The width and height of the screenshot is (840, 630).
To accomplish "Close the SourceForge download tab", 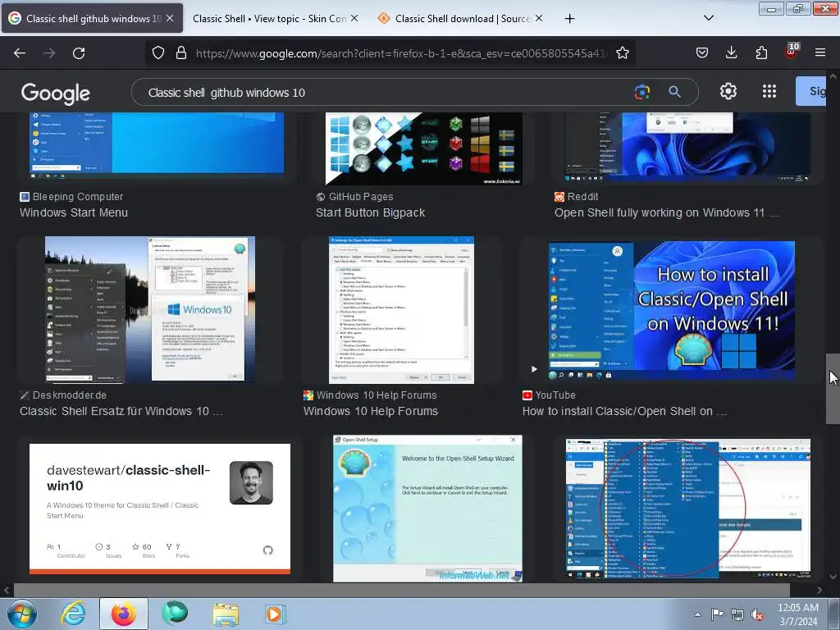I will pyautogui.click(x=539, y=18).
